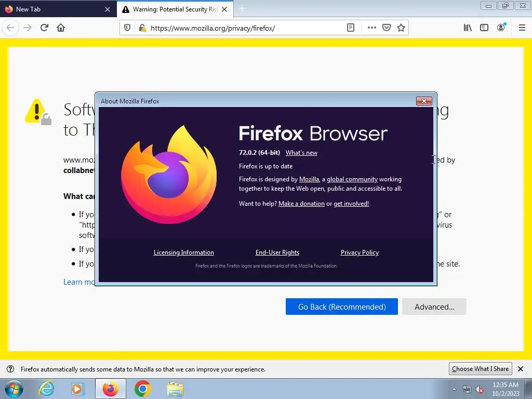This screenshot has height=399, width=532.
Task: Open the taskbar clock showing 12:35 AM
Action: click(x=506, y=389)
